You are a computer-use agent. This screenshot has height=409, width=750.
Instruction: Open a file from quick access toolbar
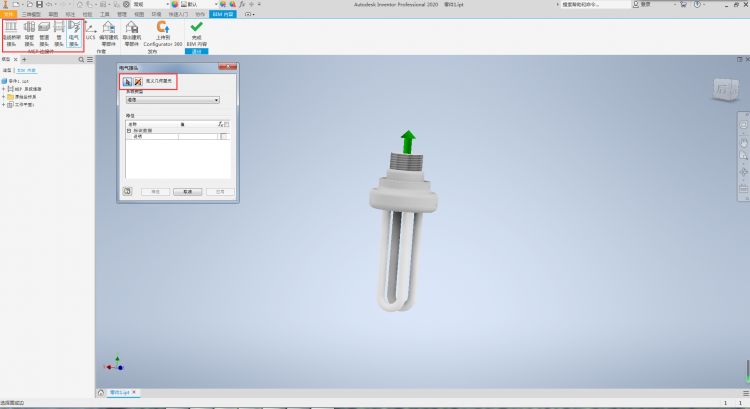[30, 4]
